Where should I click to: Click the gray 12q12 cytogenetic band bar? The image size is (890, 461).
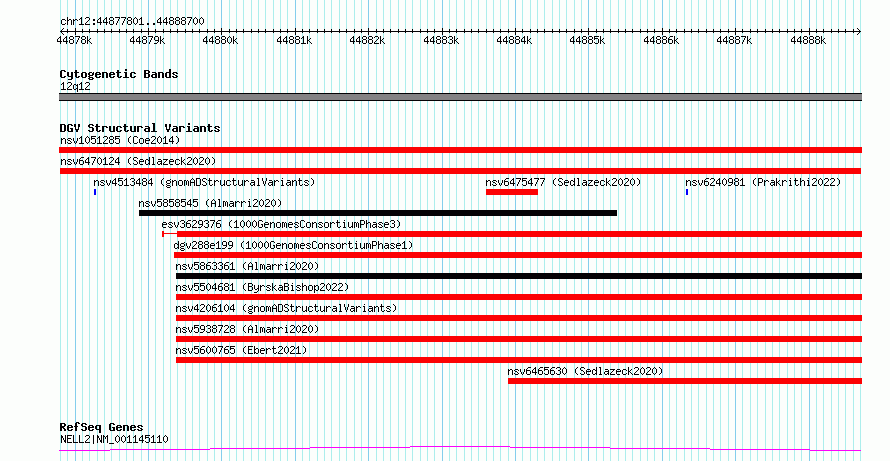pyautogui.click(x=460, y=97)
